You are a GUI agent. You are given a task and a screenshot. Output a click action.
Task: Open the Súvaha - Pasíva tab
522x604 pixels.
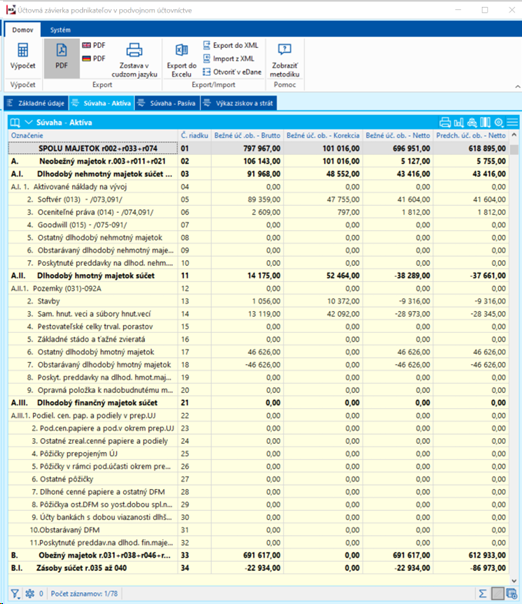(x=168, y=103)
